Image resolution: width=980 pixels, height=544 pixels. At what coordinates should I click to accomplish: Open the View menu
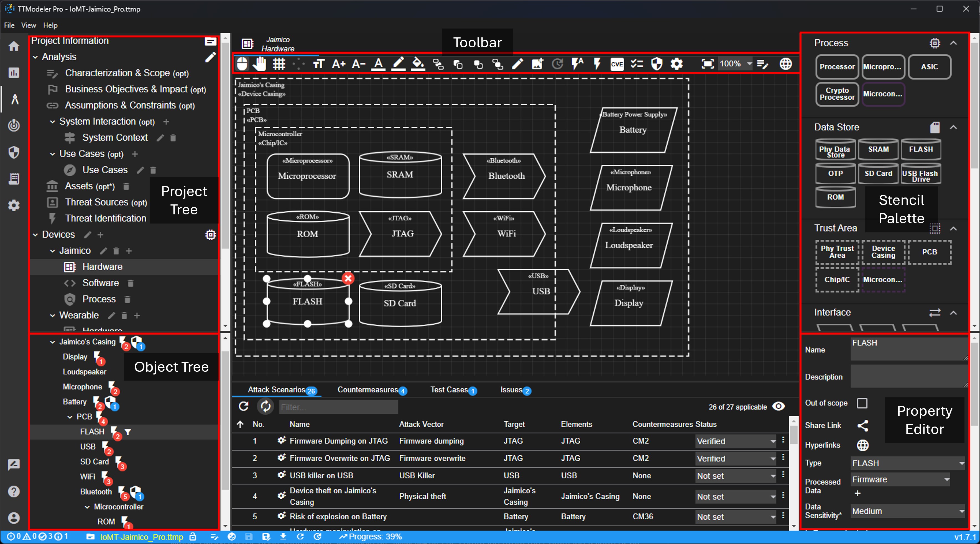29,25
